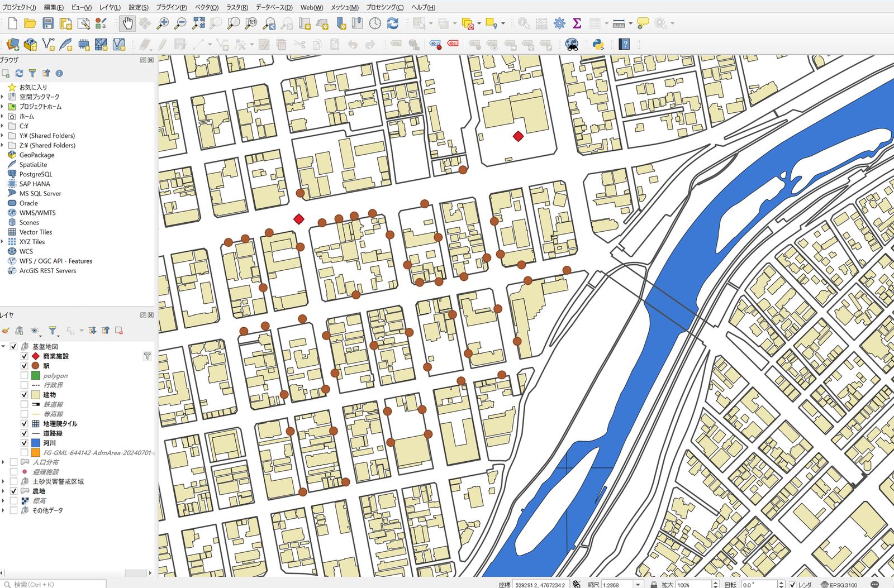
Task: Click the 河川 blue legend swatch
Action: click(x=36, y=443)
